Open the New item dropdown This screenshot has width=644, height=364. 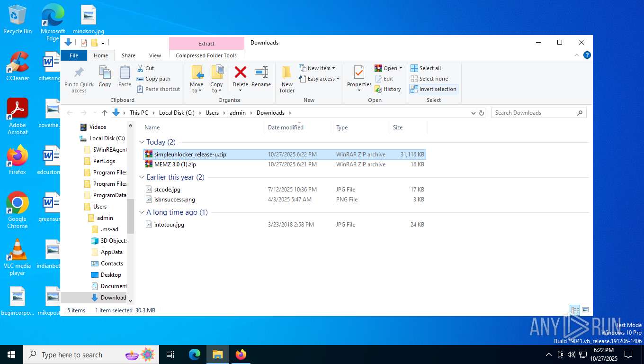coord(317,68)
